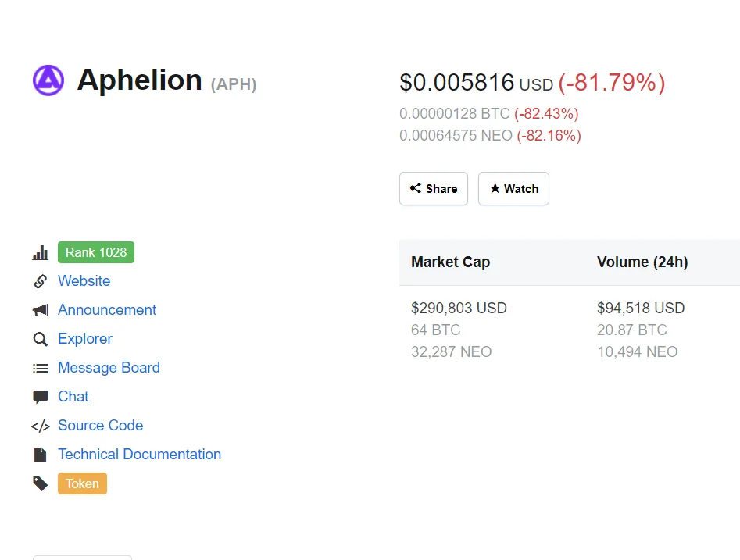The width and height of the screenshot is (740, 560).
Task: Click the 10,494 NEO volume value
Action: pos(637,352)
